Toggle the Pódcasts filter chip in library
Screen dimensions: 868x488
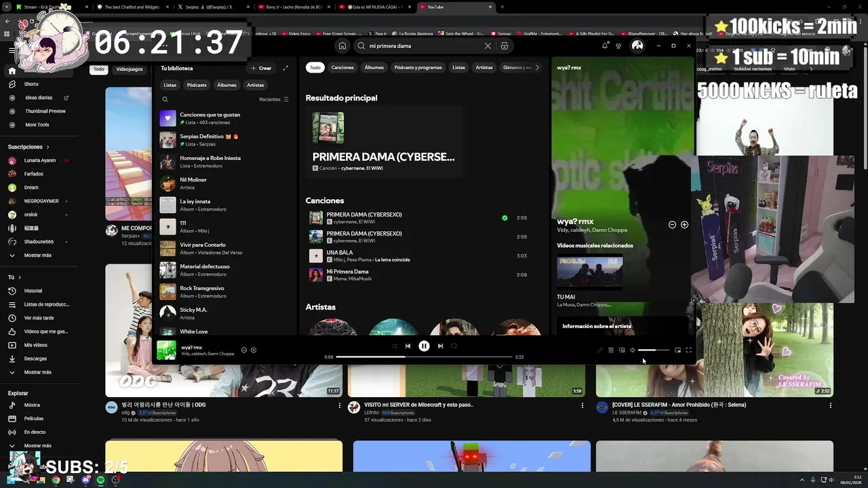(197, 85)
